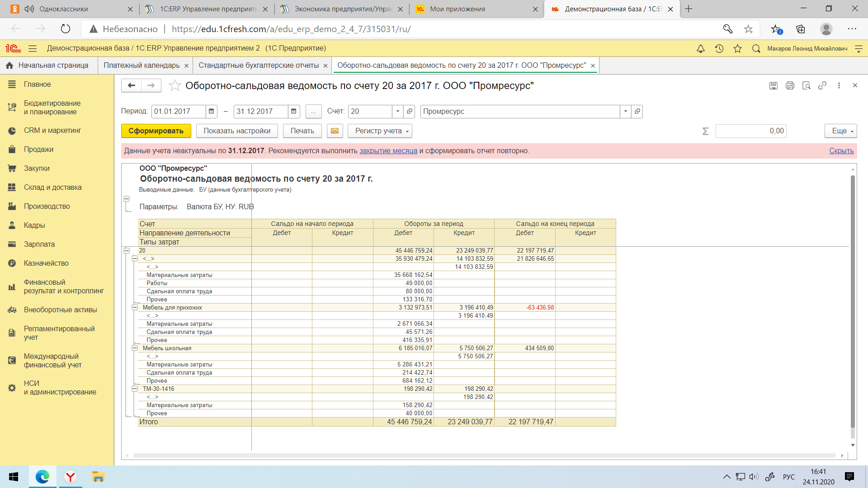868x488 pixels.
Task: Print report via printer icon
Action: pos(790,85)
